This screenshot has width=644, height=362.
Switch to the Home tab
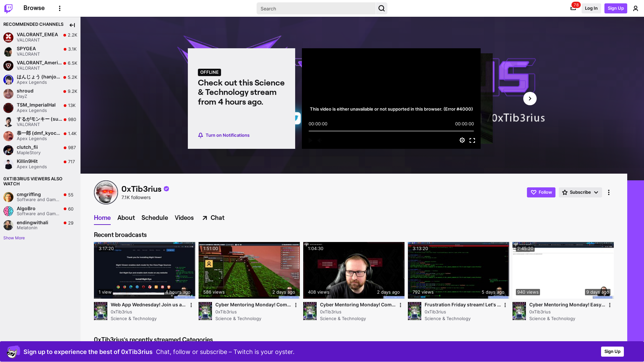coord(102,218)
